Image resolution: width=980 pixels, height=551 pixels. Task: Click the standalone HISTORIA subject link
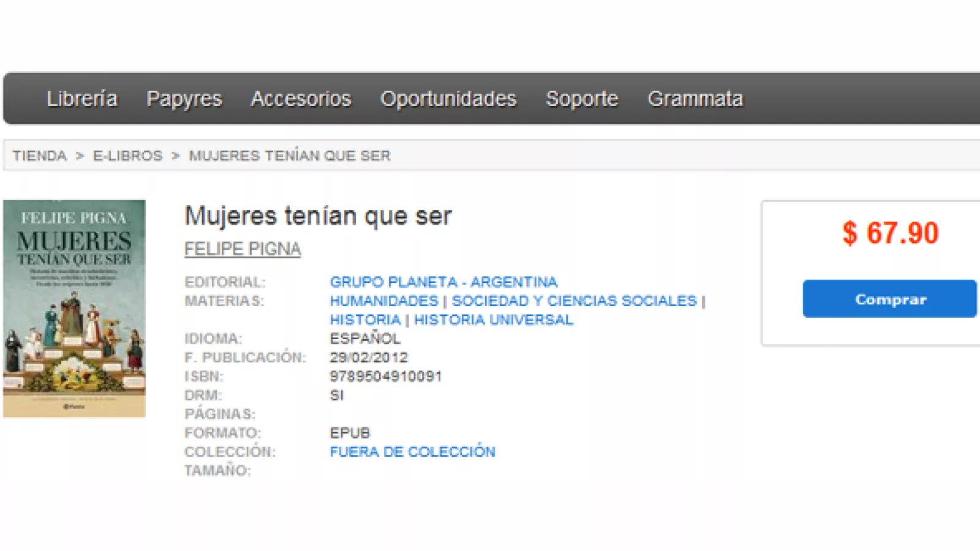click(365, 320)
